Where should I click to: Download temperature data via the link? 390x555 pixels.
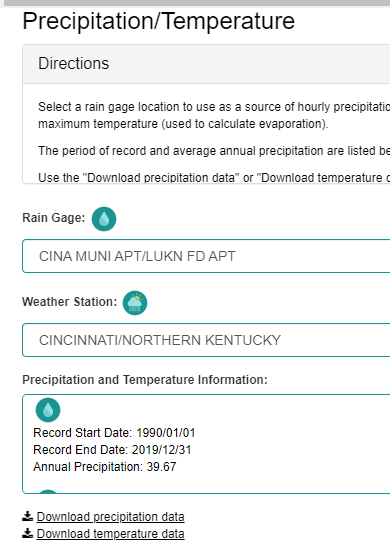pos(110,533)
